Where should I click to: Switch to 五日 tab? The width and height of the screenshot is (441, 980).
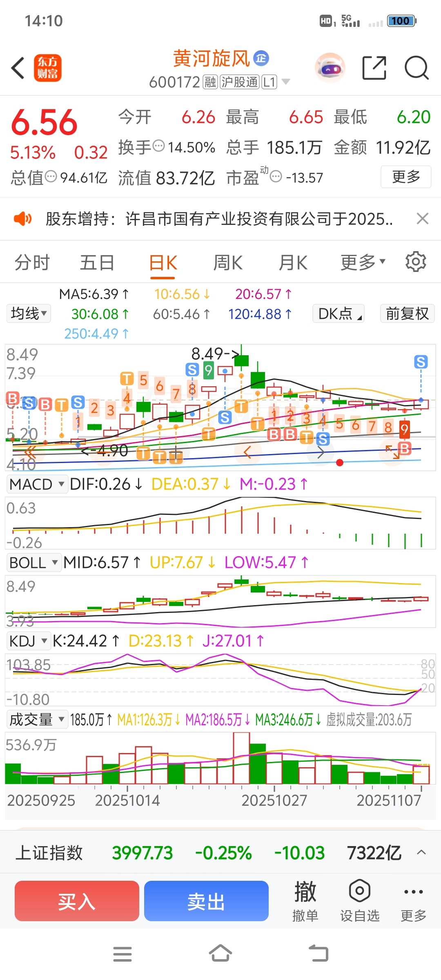pyautogui.click(x=97, y=263)
